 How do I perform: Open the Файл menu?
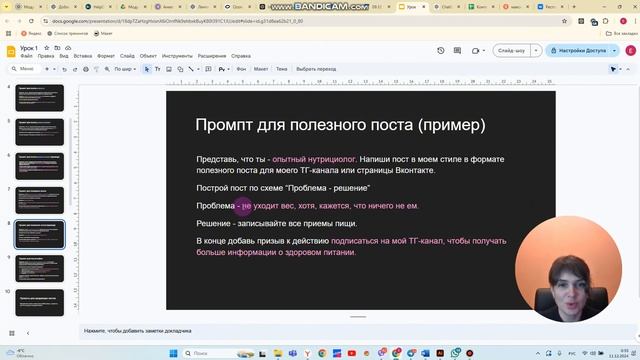[x=27, y=56]
